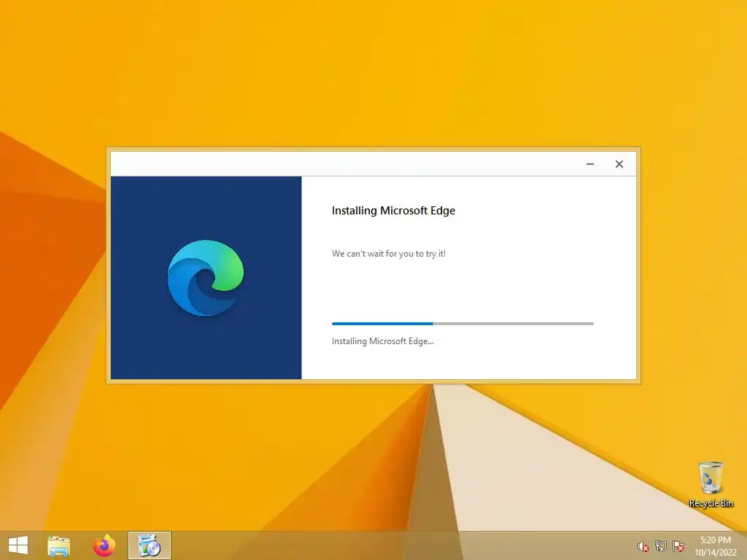The height and width of the screenshot is (560, 747).
Task: Open the Recycle Bin desktop icon
Action: (711, 484)
